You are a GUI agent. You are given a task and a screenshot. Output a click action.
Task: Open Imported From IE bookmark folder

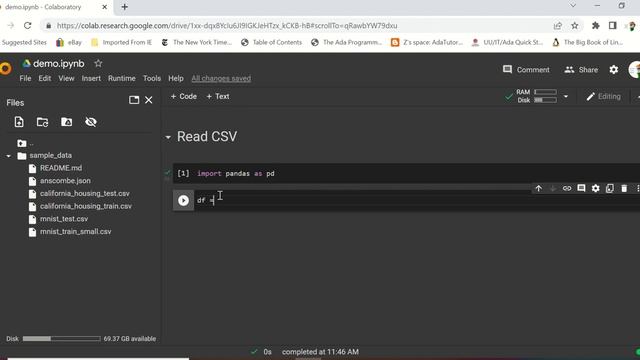[121, 42]
